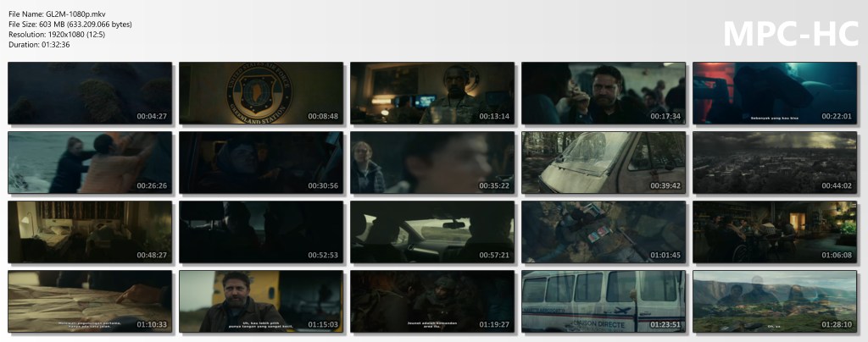Click the thumbnail timestamped 00:17:34
The width and height of the screenshot is (868, 342).
click(604, 93)
